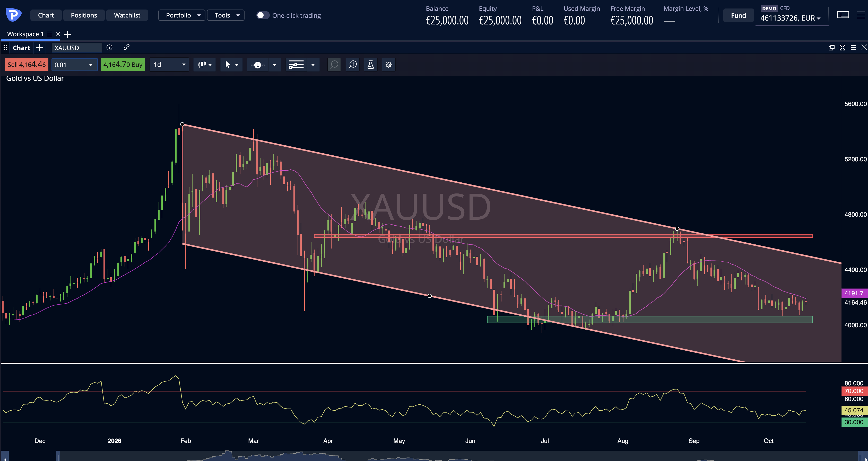The width and height of the screenshot is (868, 461).
Task: Click the bottom chart range scrollbar
Action: tap(434, 456)
